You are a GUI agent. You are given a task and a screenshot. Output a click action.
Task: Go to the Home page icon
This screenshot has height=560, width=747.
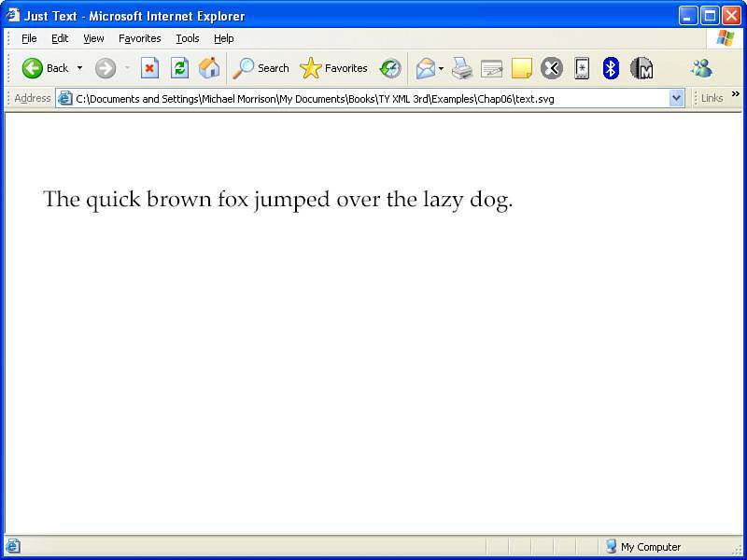click(x=209, y=68)
